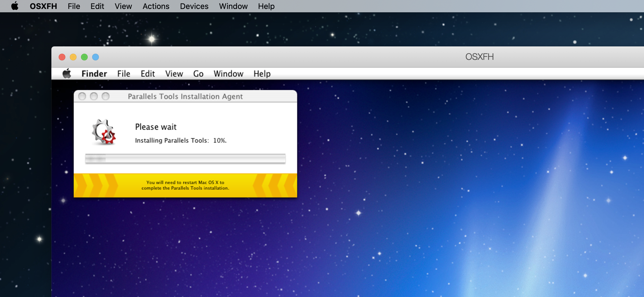Open the guest Help menu
The width and height of the screenshot is (644, 297).
pos(262,74)
